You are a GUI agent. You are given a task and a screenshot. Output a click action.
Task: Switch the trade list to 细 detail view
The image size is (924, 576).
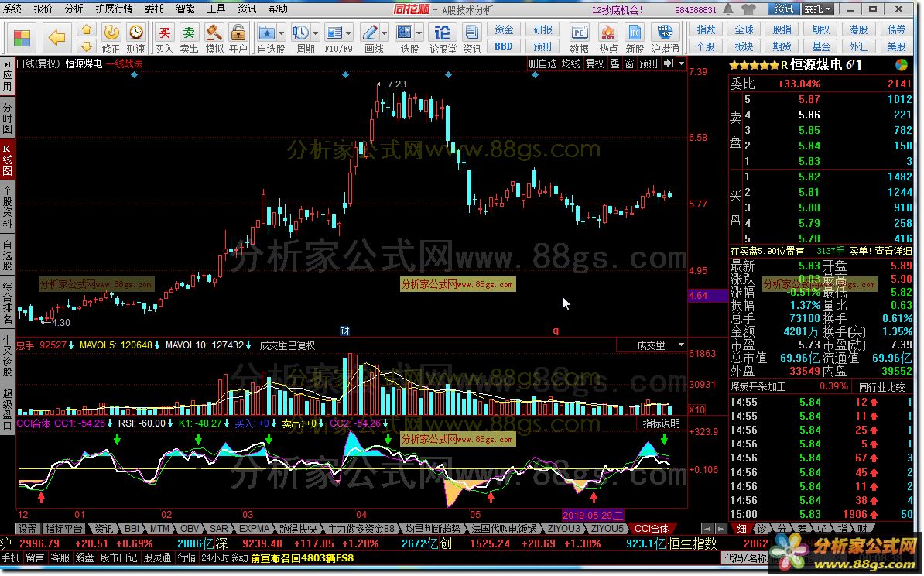click(x=742, y=529)
